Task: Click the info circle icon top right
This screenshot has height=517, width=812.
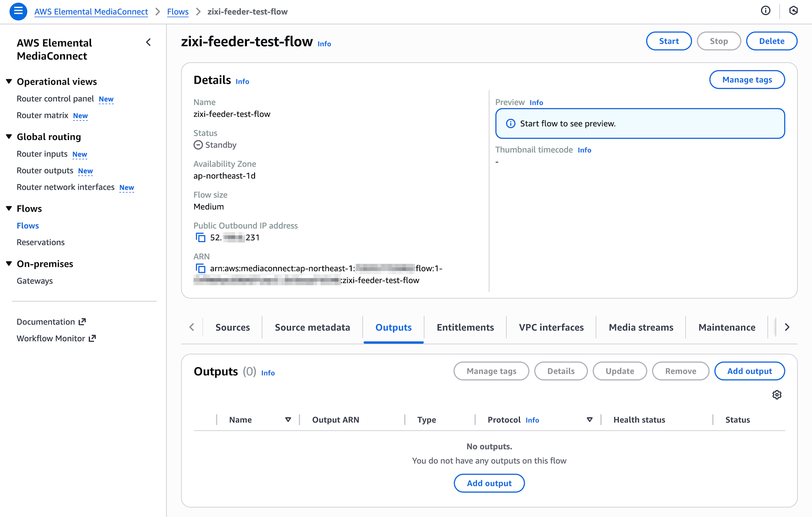Action: pyautogui.click(x=765, y=11)
